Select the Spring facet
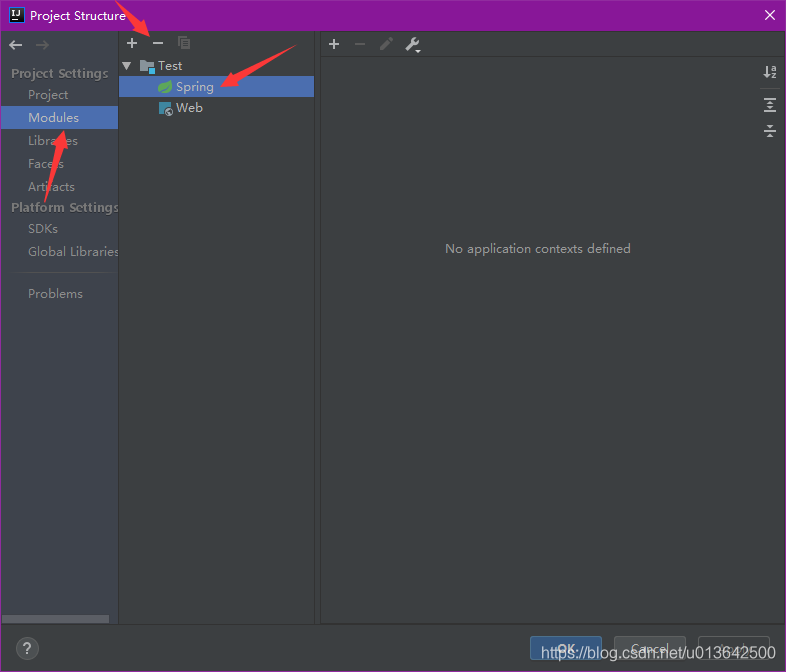This screenshot has width=786, height=672. tap(217, 87)
